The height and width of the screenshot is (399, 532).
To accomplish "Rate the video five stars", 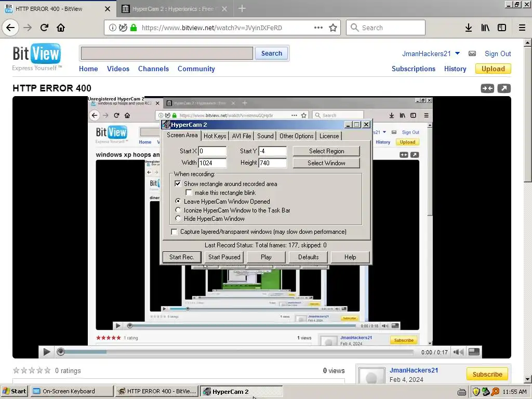I will click(x=47, y=370).
